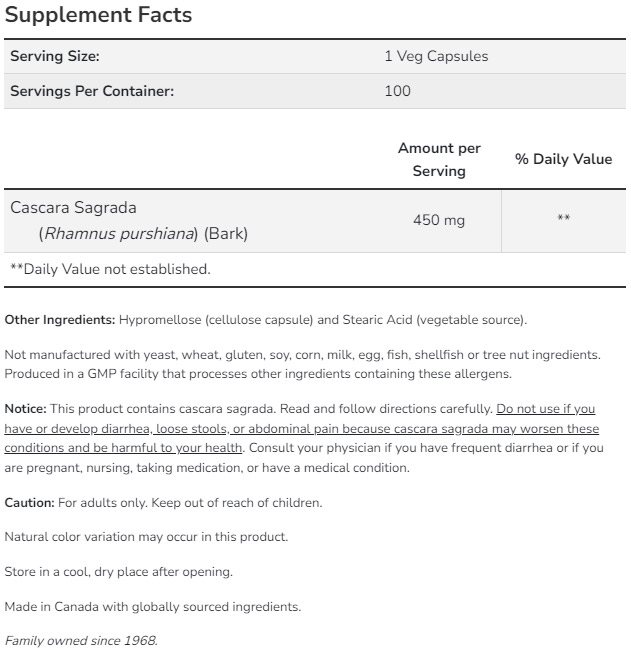Select the 1 Veg Capsules value

(x=436, y=57)
